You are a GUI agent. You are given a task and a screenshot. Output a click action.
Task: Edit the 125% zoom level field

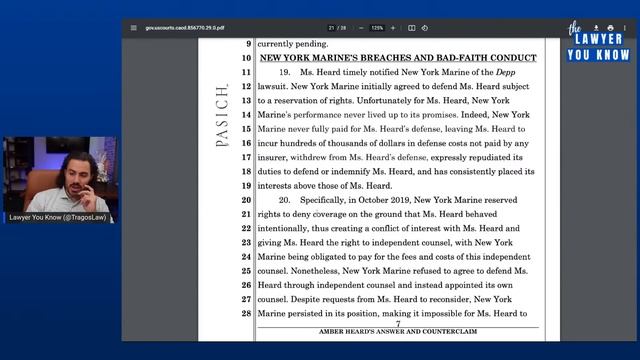(377, 28)
